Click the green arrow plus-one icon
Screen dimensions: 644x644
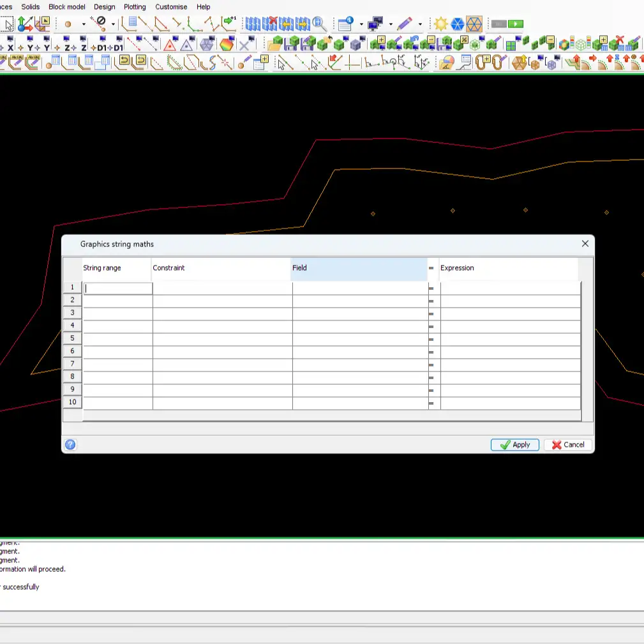tap(228, 24)
